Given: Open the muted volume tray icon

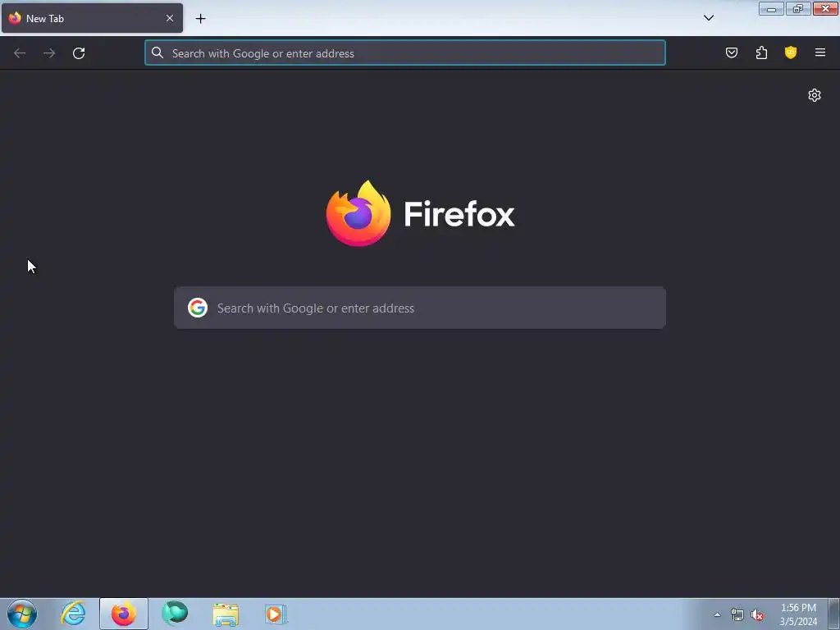Looking at the screenshot, I should (x=757, y=614).
